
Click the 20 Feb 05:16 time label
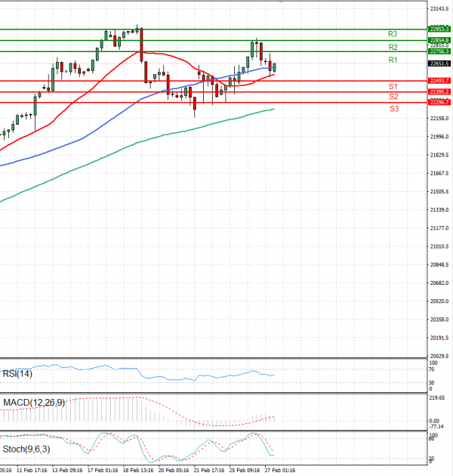(x=174, y=470)
